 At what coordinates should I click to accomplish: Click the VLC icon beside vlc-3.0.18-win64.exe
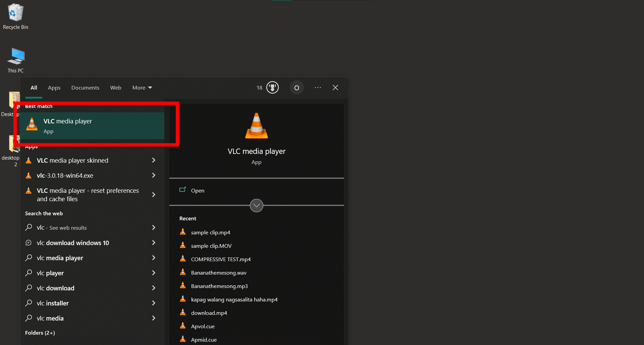[x=29, y=175]
